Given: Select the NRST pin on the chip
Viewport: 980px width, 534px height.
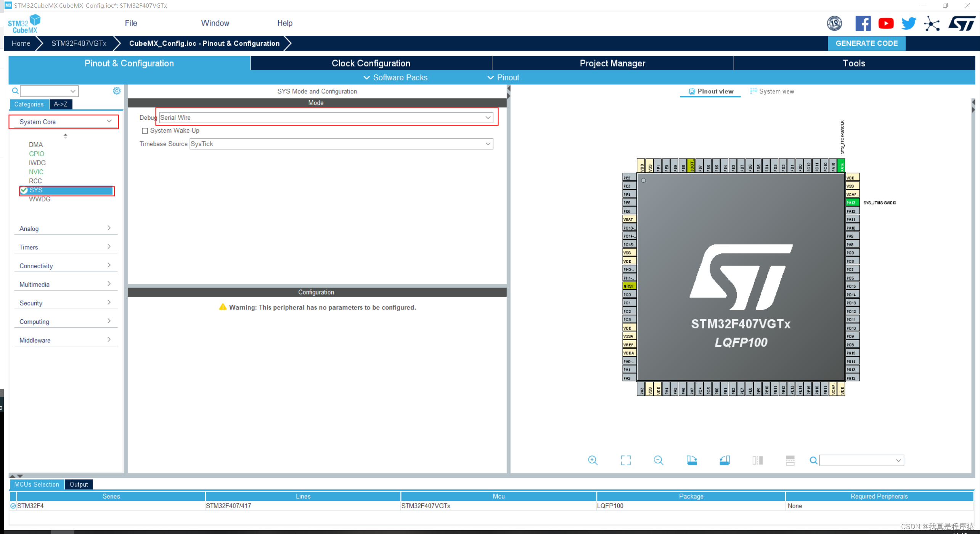Looking at the screenshot, I should [629, 286].
